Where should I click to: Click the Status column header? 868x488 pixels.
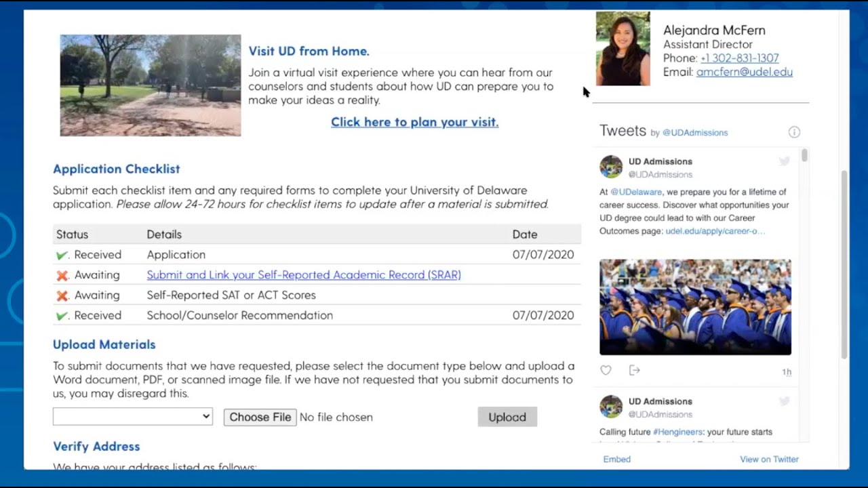point(72,235)
